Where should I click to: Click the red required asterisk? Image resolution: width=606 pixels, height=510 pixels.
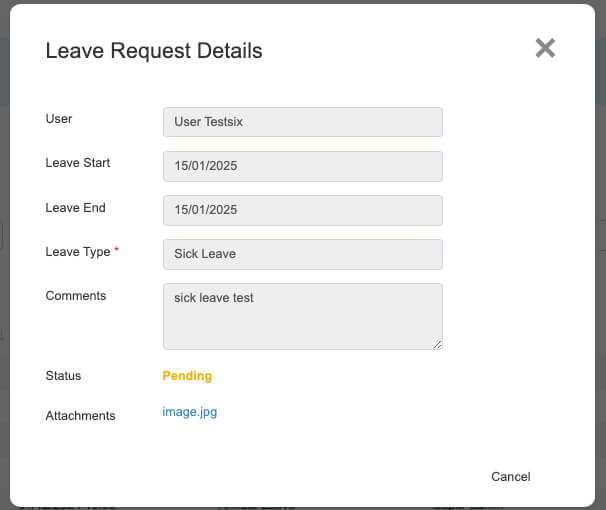tap(116, 249)
